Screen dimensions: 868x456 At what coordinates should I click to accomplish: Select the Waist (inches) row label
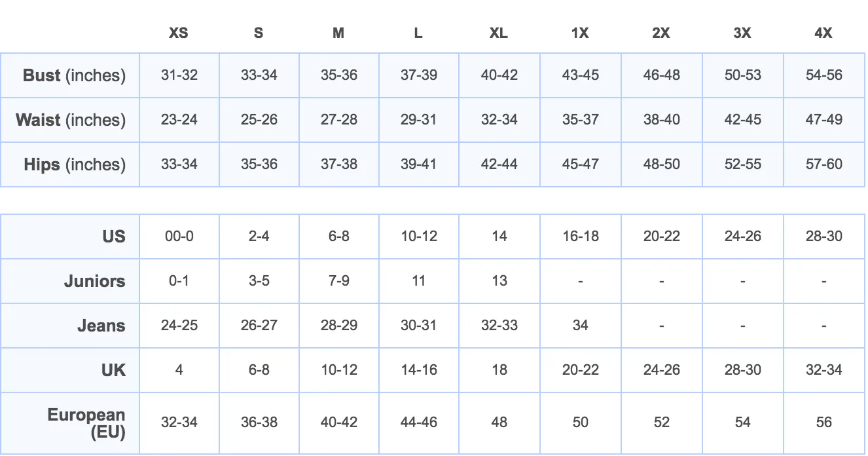coord(71,120)
